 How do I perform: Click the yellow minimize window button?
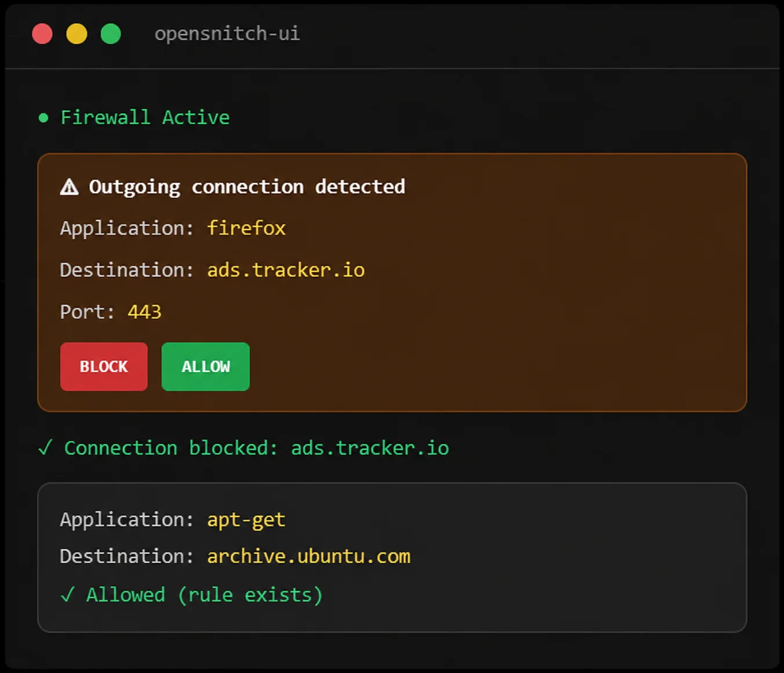(76, 34)
